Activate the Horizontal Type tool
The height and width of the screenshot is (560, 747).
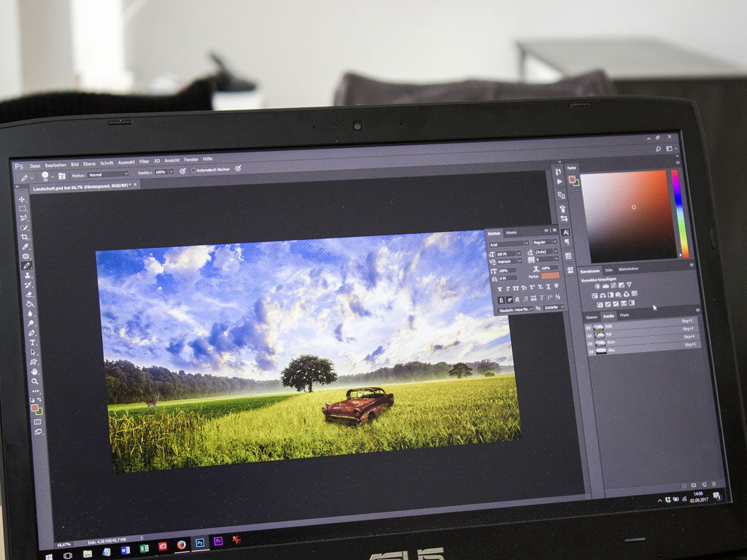pyautogui.click(x=32, y=343)
